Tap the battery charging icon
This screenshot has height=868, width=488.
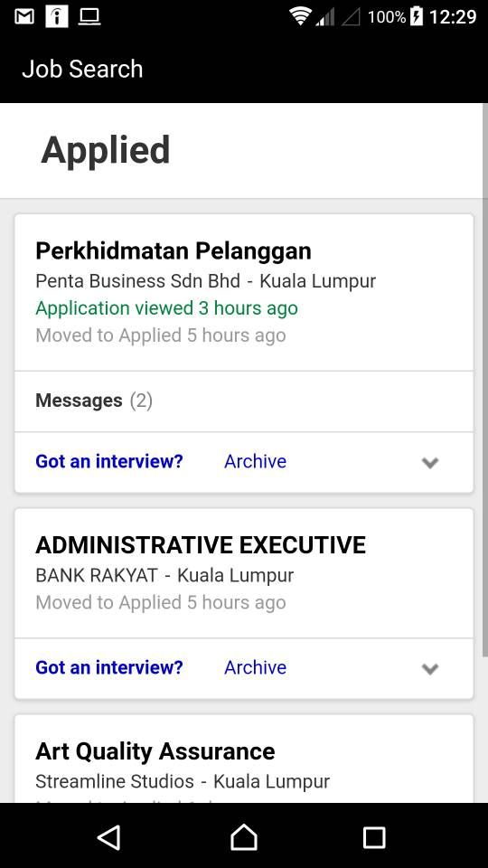(x=416, y=16)
